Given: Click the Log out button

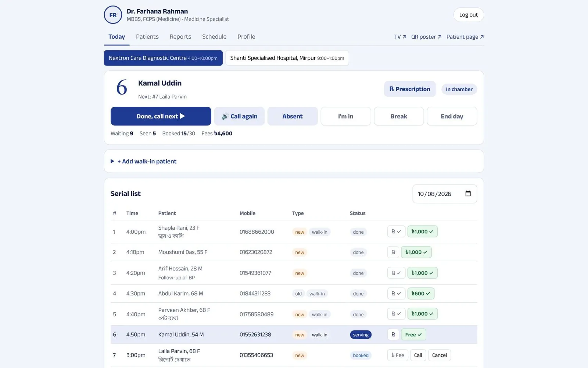Looking at the screenshot, I should [469, 15].
